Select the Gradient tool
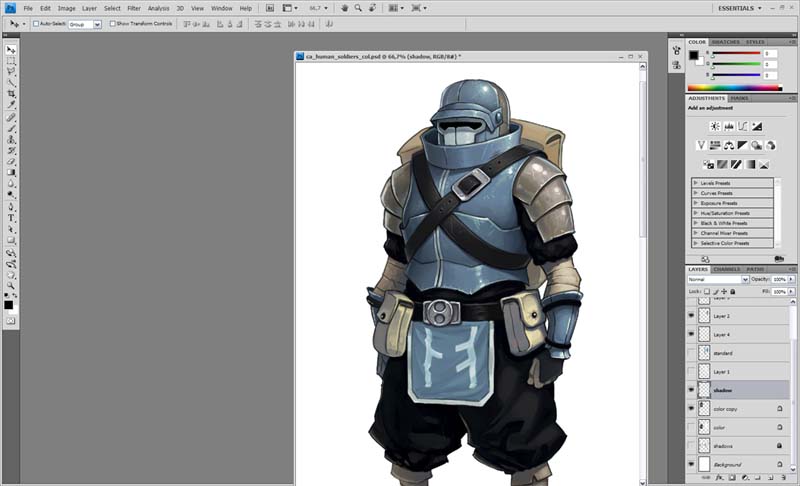This screenshot has width=800, height=486. [11, 173]
